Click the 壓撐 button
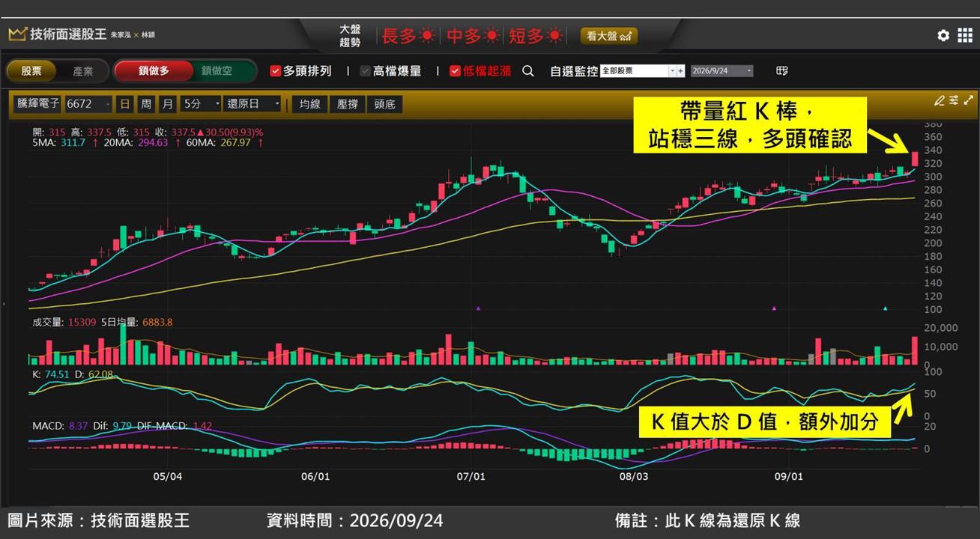 pos(347,104)
